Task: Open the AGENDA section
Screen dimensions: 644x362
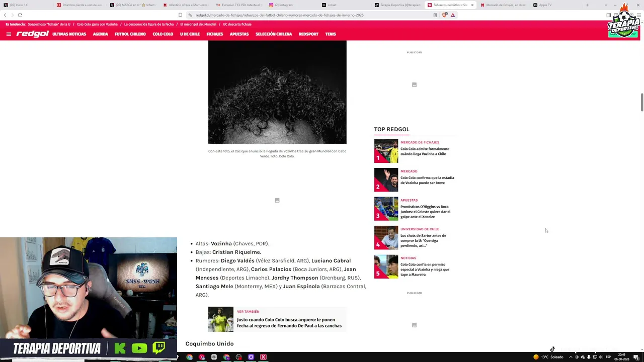Action: tap(100, 34)
